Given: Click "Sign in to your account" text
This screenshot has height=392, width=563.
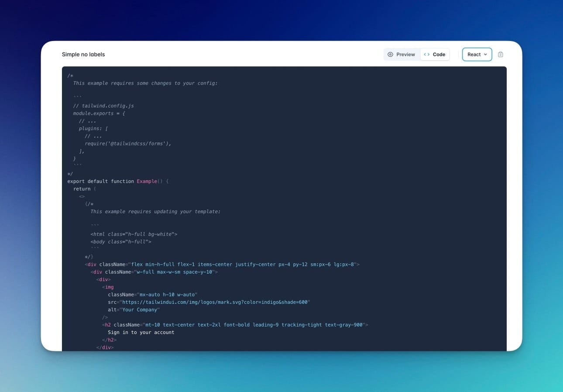Looking at the screenshot, I should coord(141,332).
